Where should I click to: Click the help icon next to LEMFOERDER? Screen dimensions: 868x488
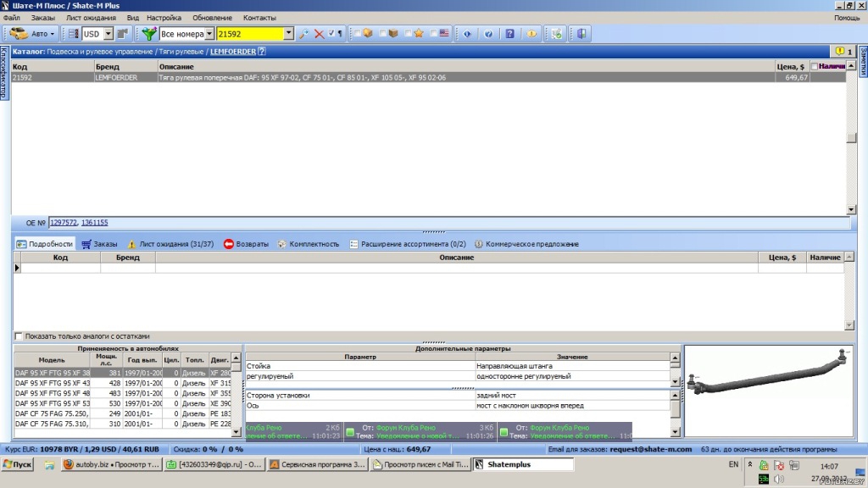262,52
